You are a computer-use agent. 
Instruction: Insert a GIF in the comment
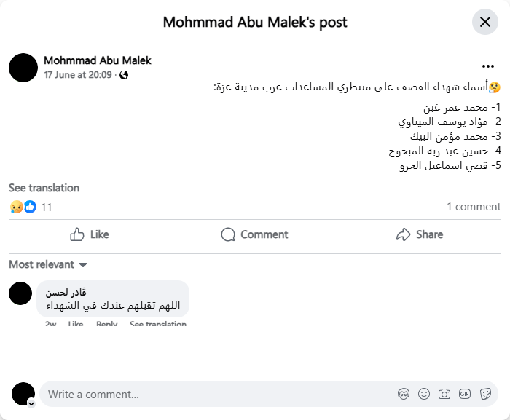point(465,394)
